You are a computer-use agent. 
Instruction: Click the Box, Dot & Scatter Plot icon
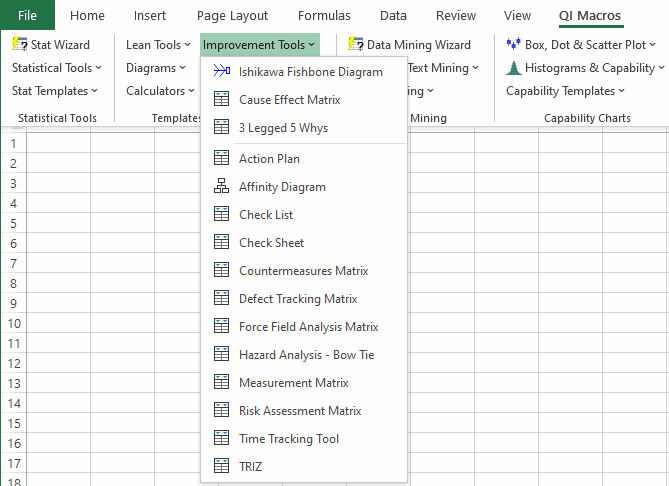coord(513,44)
